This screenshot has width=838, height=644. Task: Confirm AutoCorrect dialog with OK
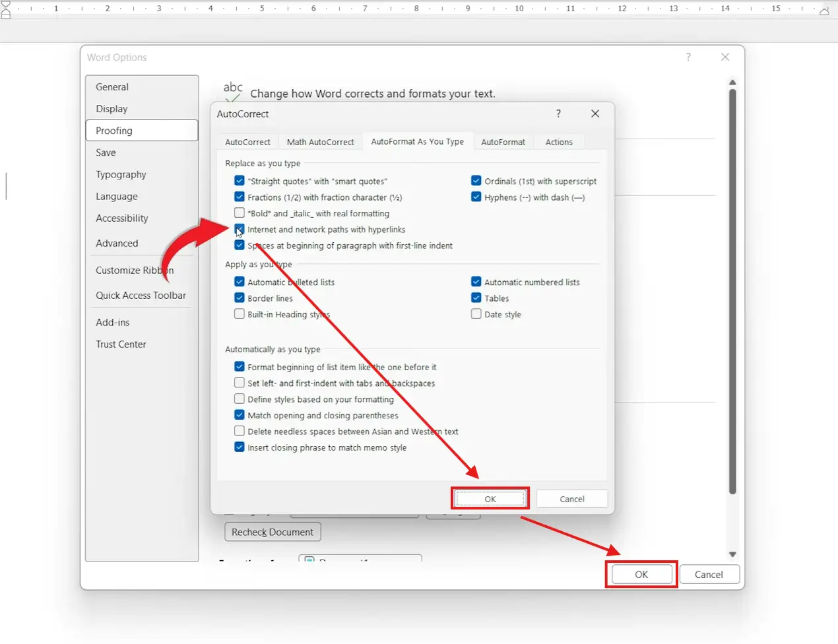490,499
